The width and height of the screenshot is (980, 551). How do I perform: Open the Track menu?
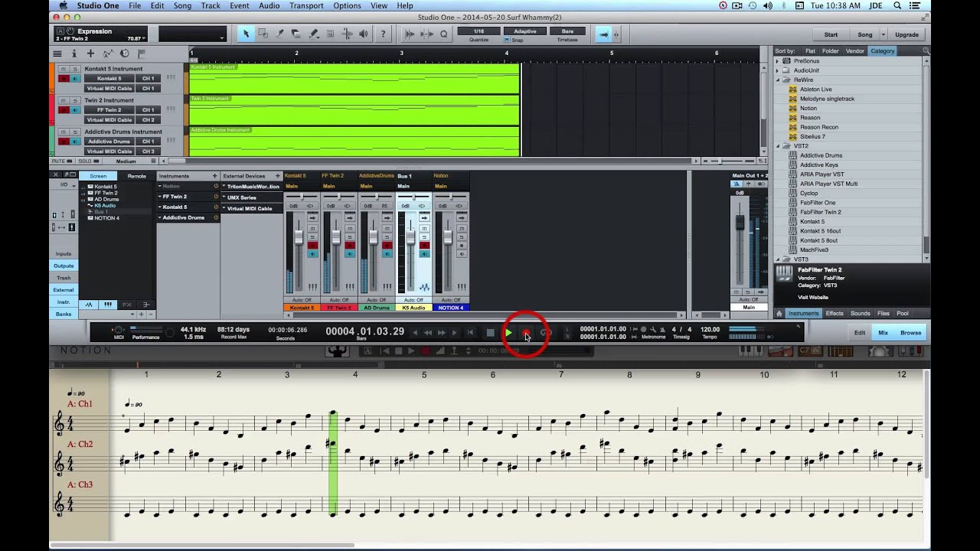[211, 5]
